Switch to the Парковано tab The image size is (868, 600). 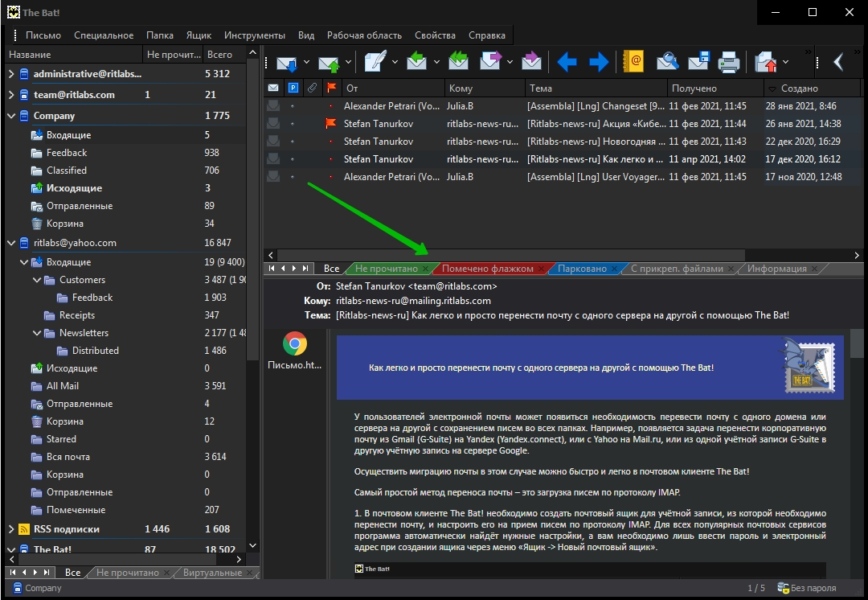tap(582, 269)
